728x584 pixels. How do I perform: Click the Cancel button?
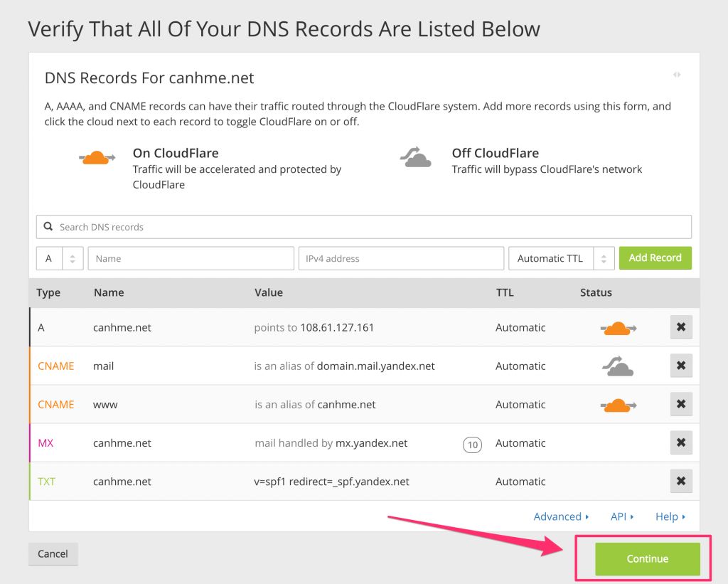pos(53,554)
